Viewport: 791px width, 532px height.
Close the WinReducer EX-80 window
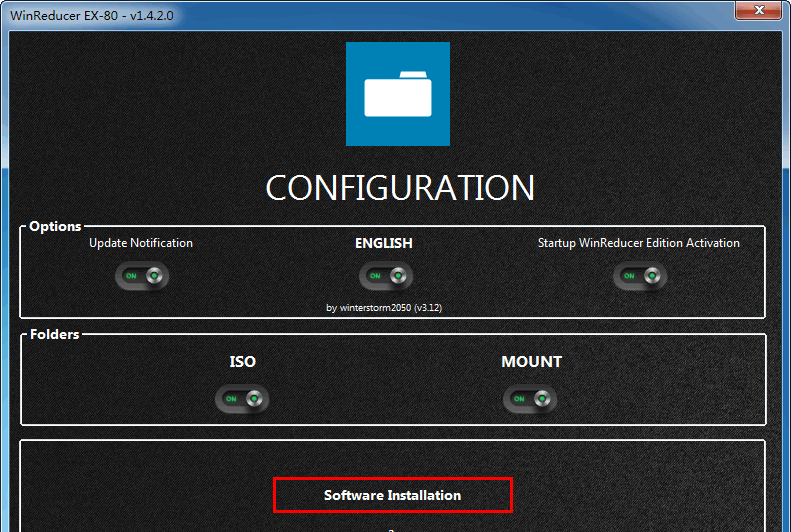[x=758, y=10]
